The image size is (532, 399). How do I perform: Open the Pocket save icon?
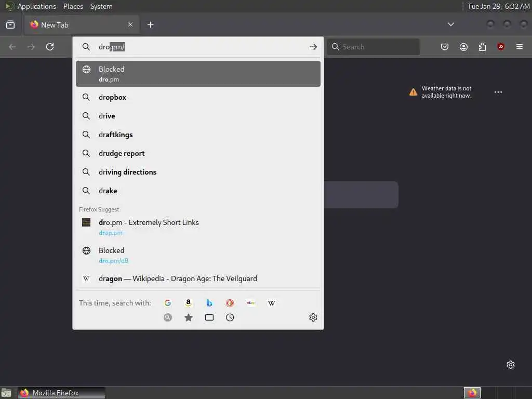[x=445, y=47]
